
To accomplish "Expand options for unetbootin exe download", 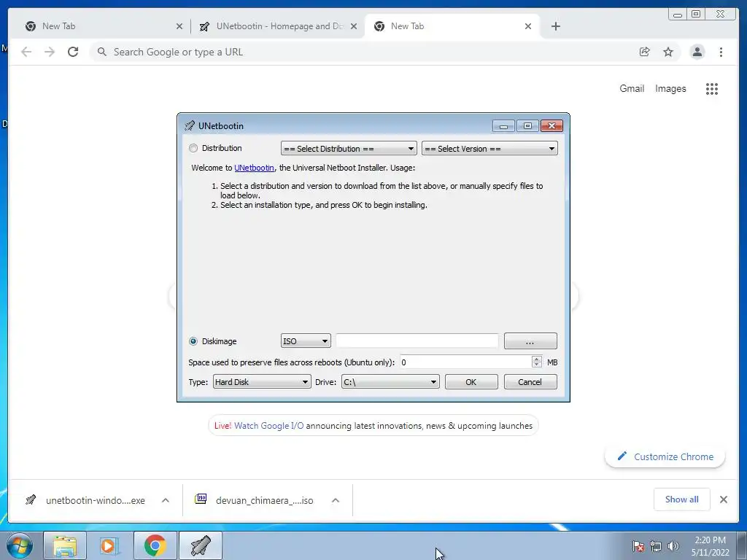I will click(166, 500).
